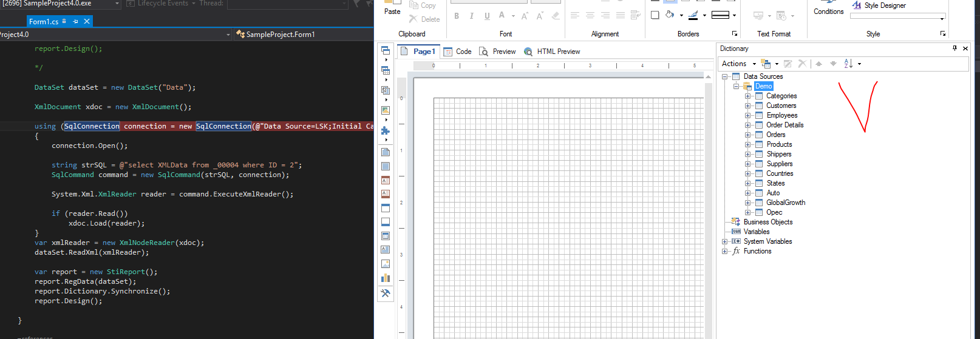980x339 pixels.
Task: Expand the System Variables node
Action: click(x=724, y=241)
